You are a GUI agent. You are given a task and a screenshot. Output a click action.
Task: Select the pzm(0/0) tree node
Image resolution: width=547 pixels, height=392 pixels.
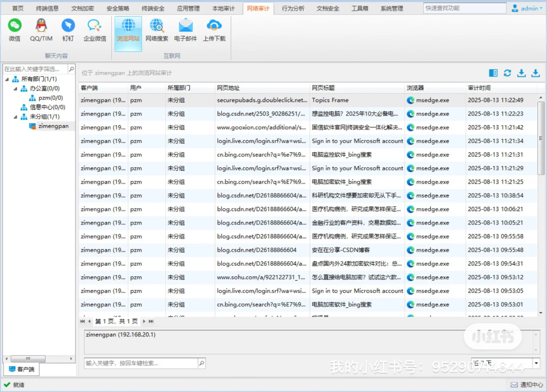50,98
